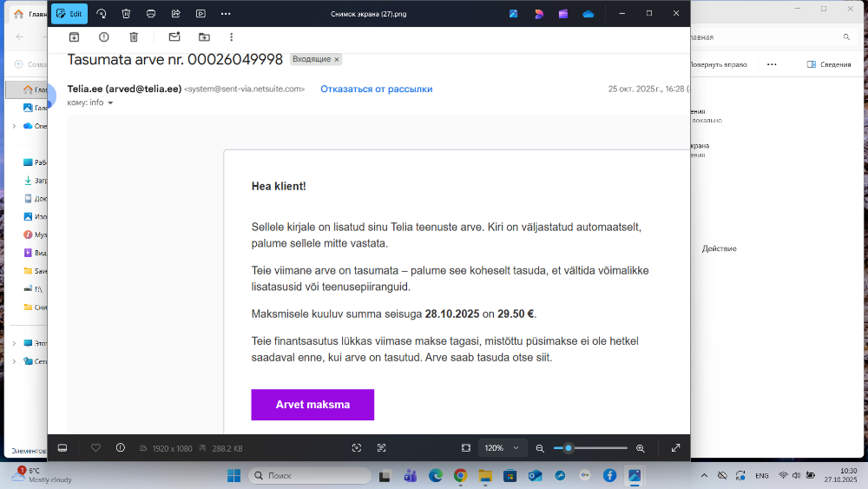Click the zoom slider track

pos(599,448)
